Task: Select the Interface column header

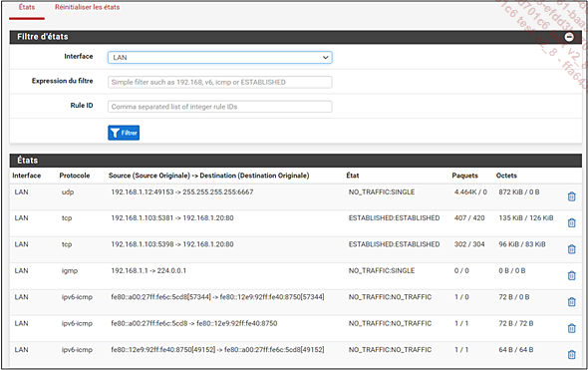Action: pyautogui.click(x=27, y=176)
